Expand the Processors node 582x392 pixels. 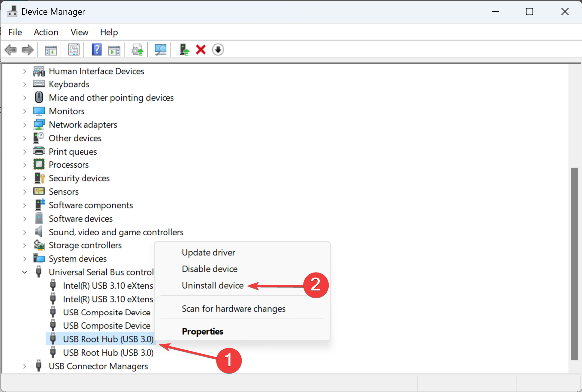point(24,164)
